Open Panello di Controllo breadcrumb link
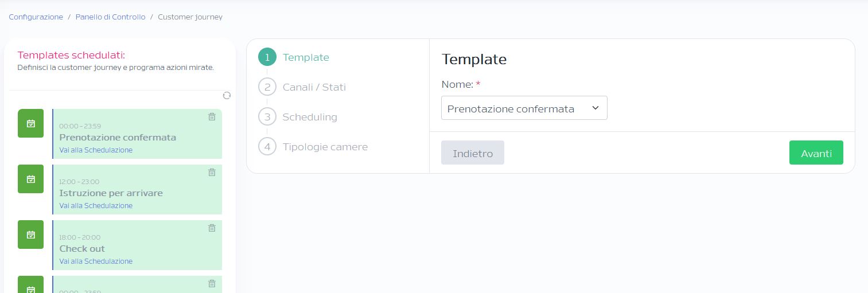 click(111, 17)
